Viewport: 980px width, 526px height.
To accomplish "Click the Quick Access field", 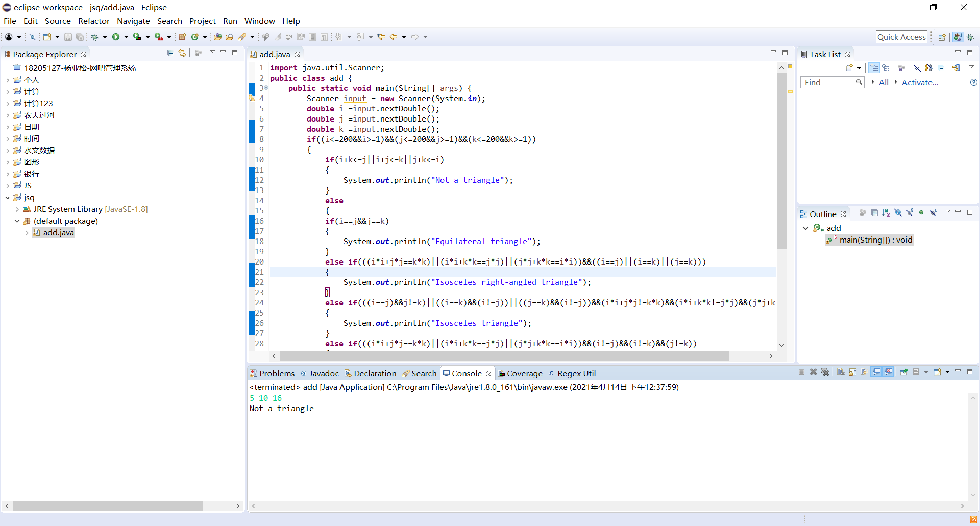I will 901,37.
